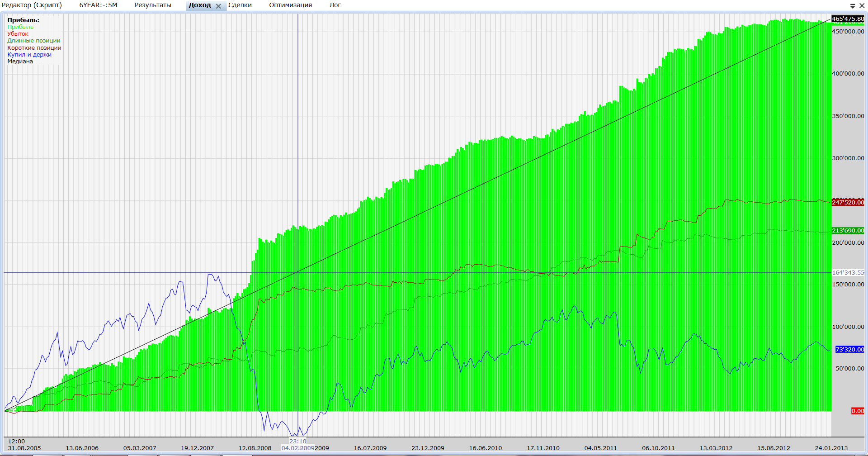Select the Короткие позиции legend entry
The width and height of the screenshot is (868, 456).
(34, 47)
